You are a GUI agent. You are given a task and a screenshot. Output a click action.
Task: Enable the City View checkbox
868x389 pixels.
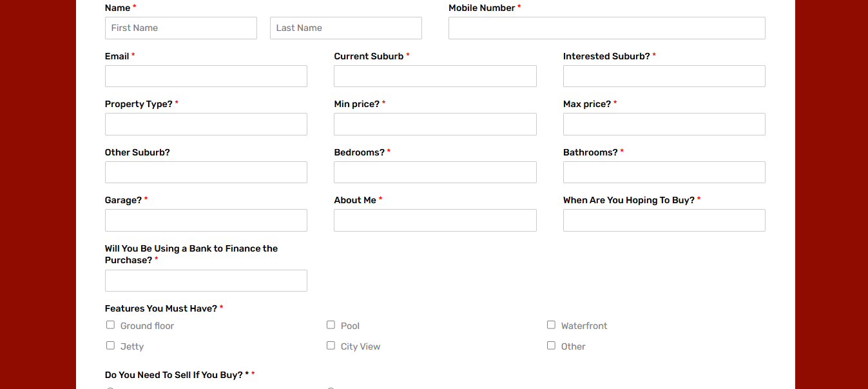pos(331,345)
